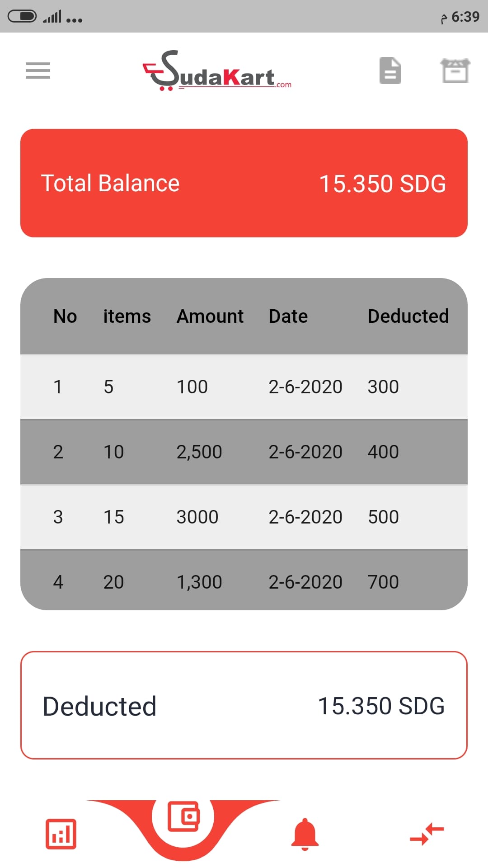488x868 pixels.
Task: Open the archive box icon
Action: pos(455,71)
